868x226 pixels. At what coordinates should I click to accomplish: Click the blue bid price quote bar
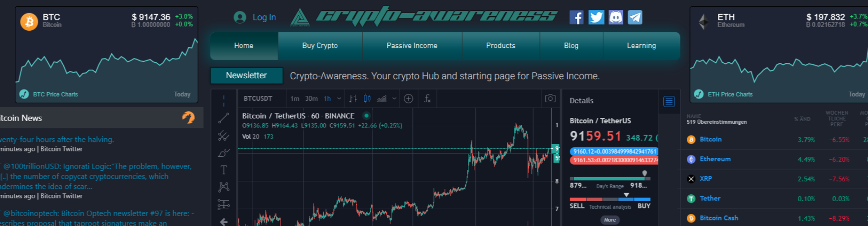614,151
